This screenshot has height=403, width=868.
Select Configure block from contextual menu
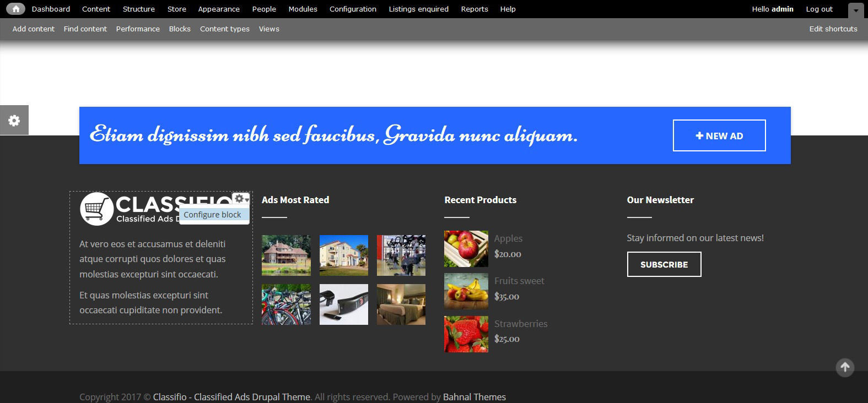[x=212, y=215]
